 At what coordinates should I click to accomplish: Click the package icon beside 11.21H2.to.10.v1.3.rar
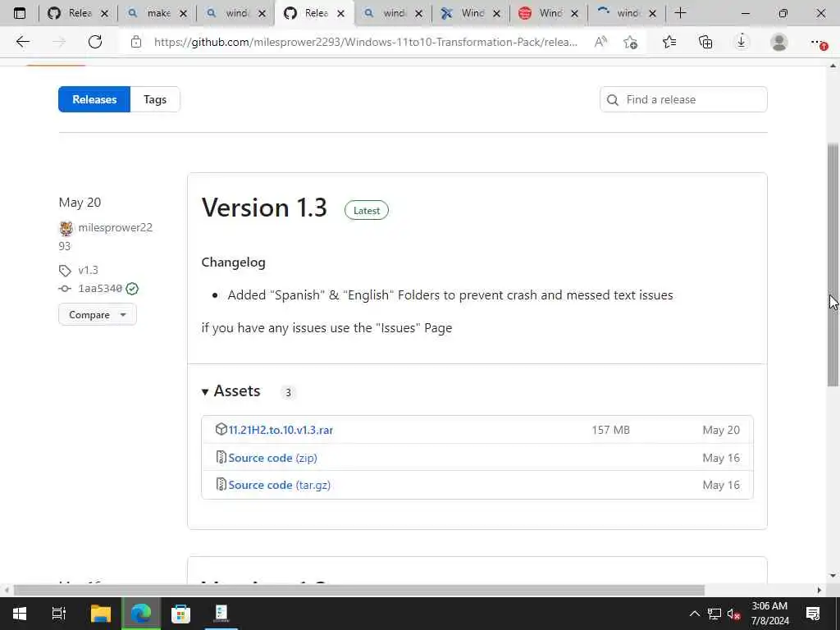(221, 429)
